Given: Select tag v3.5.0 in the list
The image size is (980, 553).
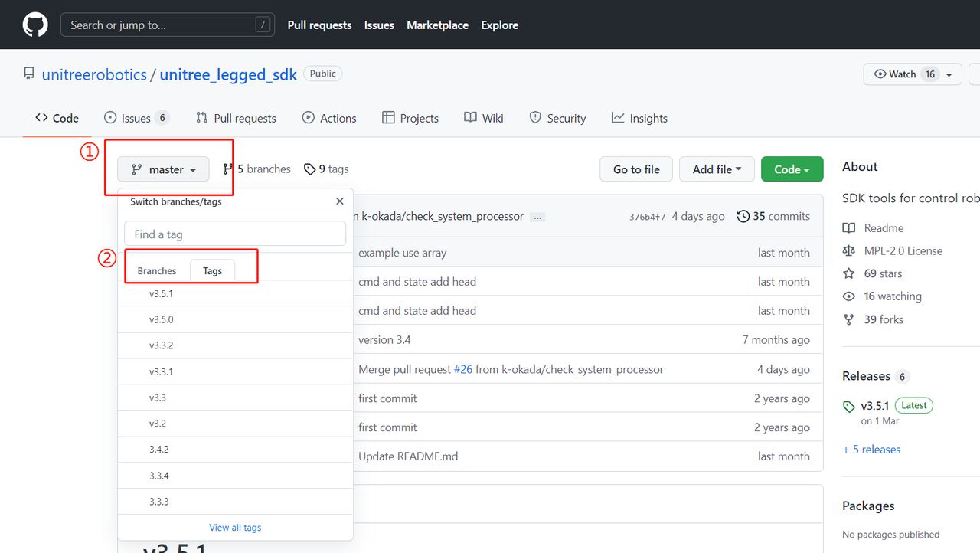Looking at the screenshot, I should pyautogui.click(x=235, y=319).
